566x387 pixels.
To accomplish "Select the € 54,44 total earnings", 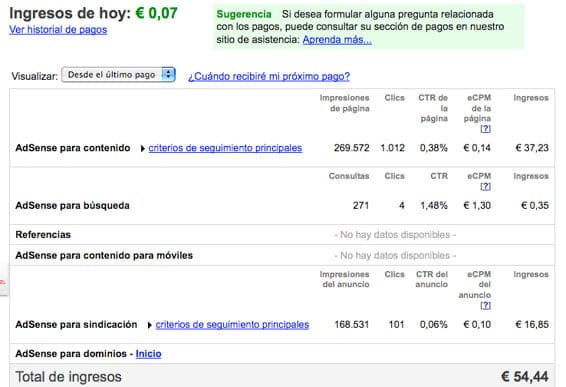I will pos(525,377).
